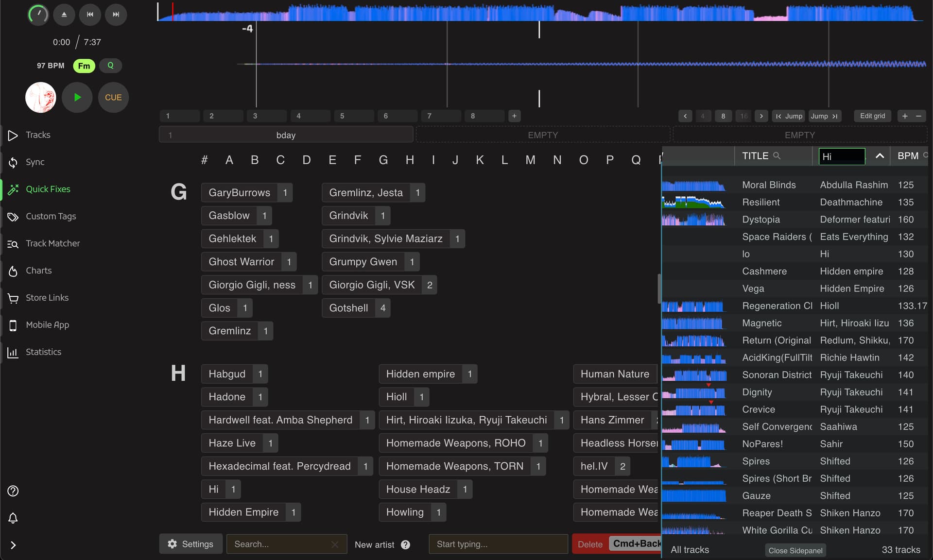Expand the left sidebar chevron
Image resolution: width=933 pixels, height=560 pixels.
pyautogui.click(x=13, y=545)
